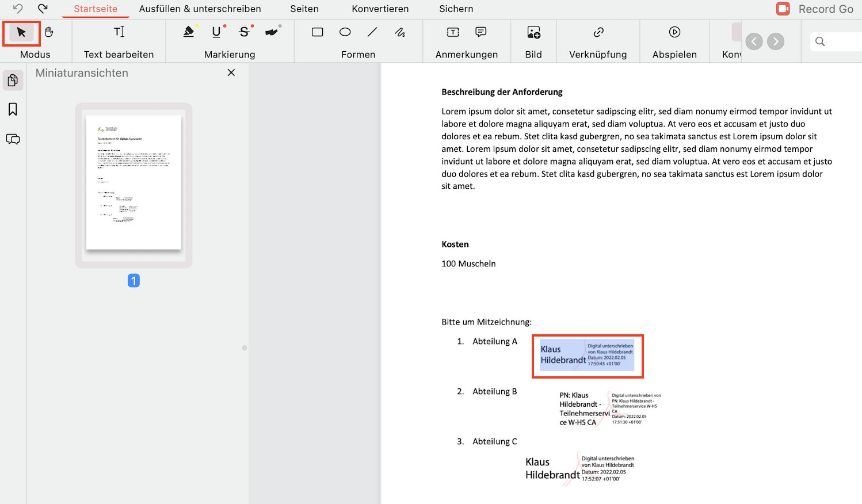Select the arrow selection mode tool

(x=21, y=33)
